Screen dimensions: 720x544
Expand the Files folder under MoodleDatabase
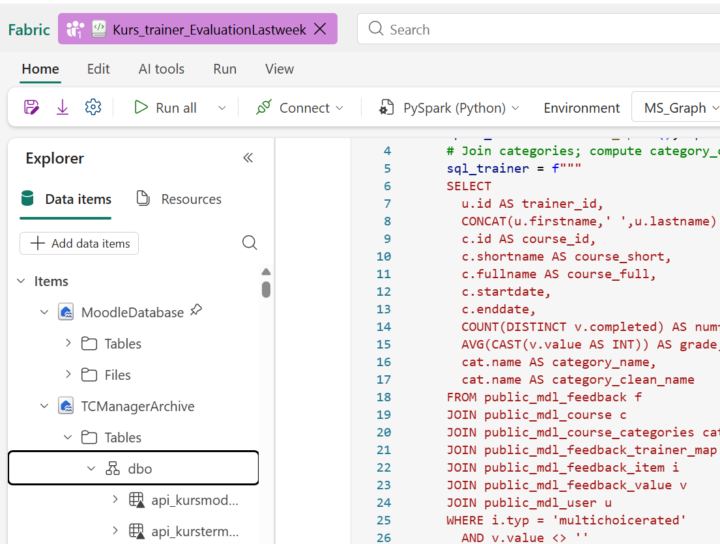[x=68, y=375]
